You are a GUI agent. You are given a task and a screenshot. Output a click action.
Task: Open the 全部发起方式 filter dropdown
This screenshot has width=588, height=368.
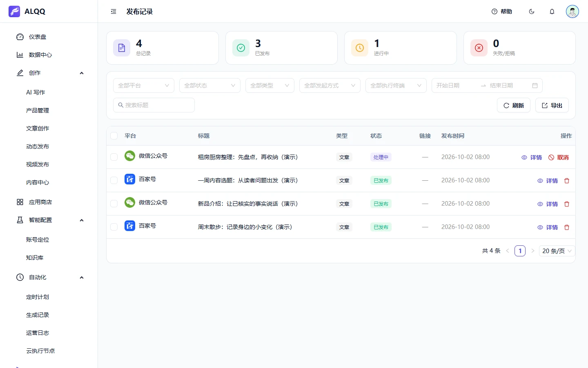coord(330,85)
